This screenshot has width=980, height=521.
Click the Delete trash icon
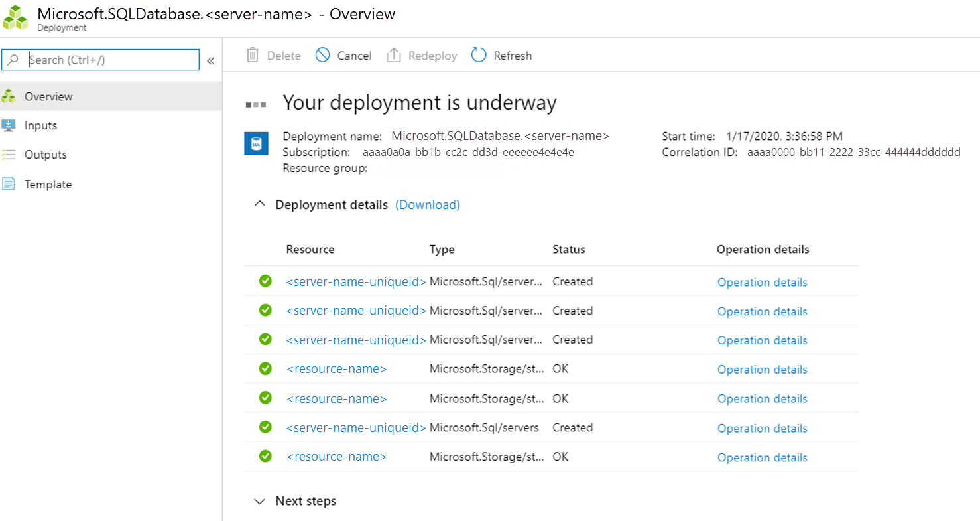253,55
